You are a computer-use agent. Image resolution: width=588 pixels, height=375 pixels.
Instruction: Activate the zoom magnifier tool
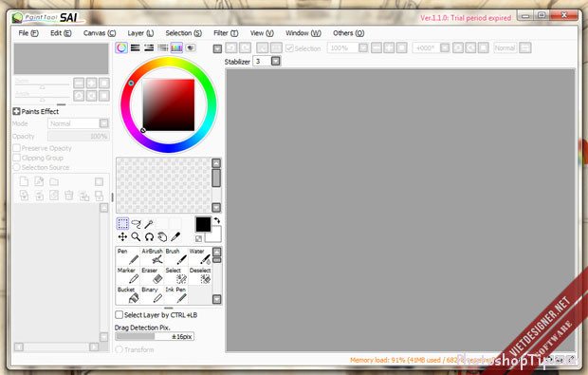point(136,236)
